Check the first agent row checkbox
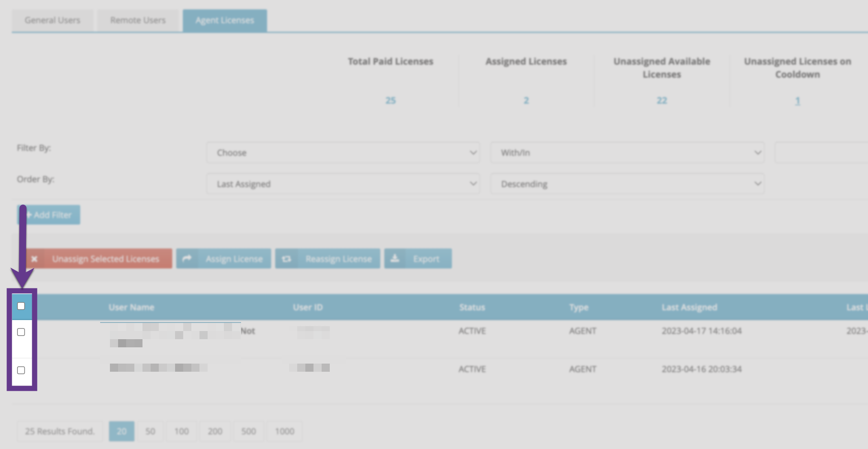 point(21,332)
